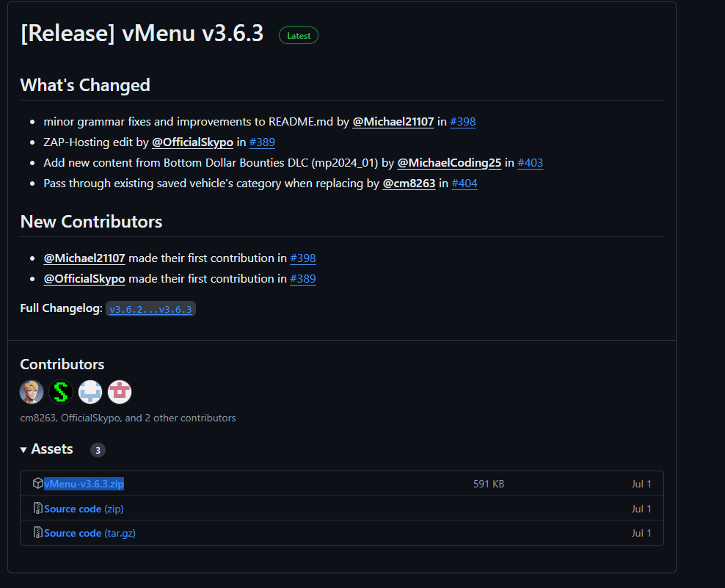Click the Jul 1 date beside vMenu-v3.6.3.zip
The height and width of the screenshot is (588, 725).
(641, 483)
